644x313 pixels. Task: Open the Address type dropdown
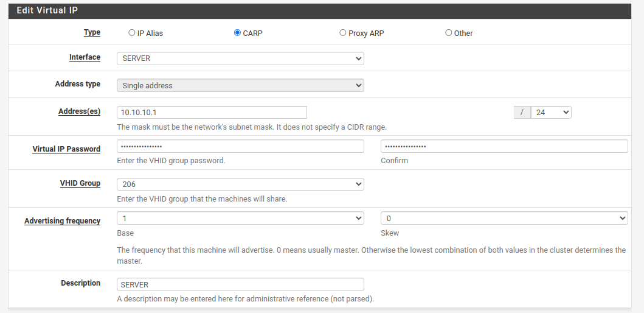pos(240,85)
